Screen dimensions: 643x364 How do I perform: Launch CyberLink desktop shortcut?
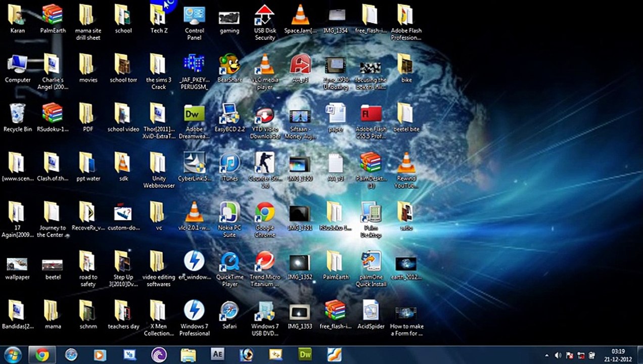(194, 167)
